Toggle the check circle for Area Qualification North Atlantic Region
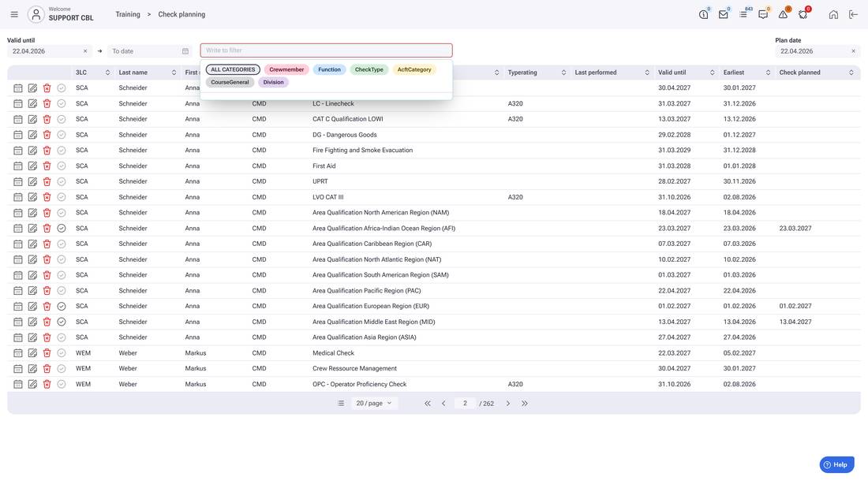 (x=62, y=259)
